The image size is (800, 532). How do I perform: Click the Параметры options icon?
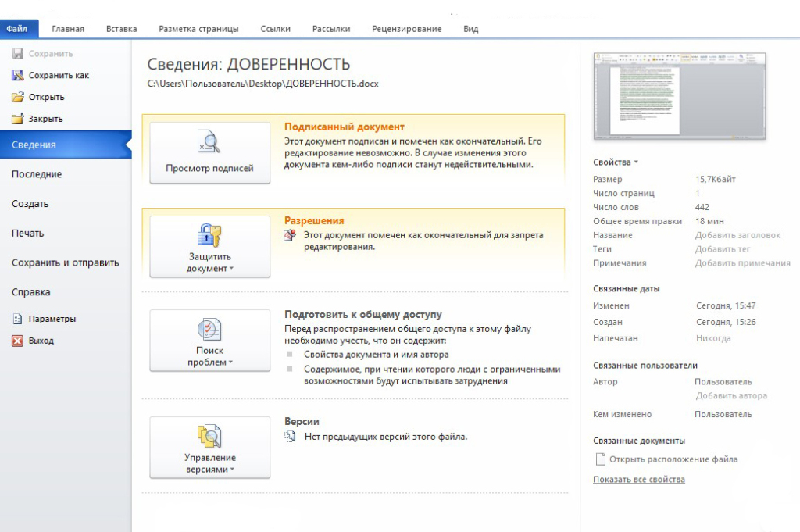click(x=17, y=320)
